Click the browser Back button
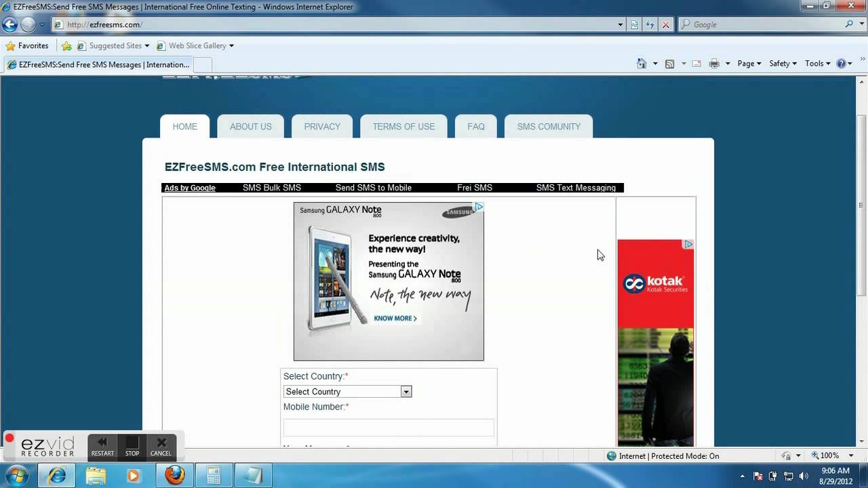 click(9, 24)
